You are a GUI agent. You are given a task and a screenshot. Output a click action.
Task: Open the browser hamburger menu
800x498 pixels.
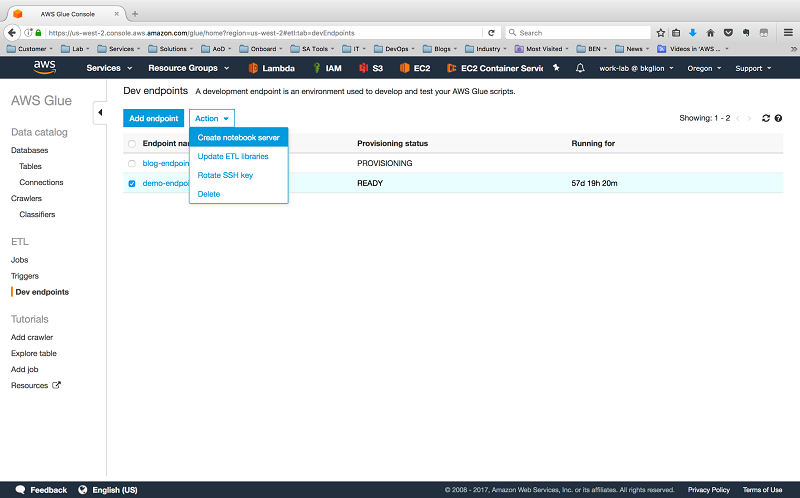pyautogui.click(x=788, y=33)
